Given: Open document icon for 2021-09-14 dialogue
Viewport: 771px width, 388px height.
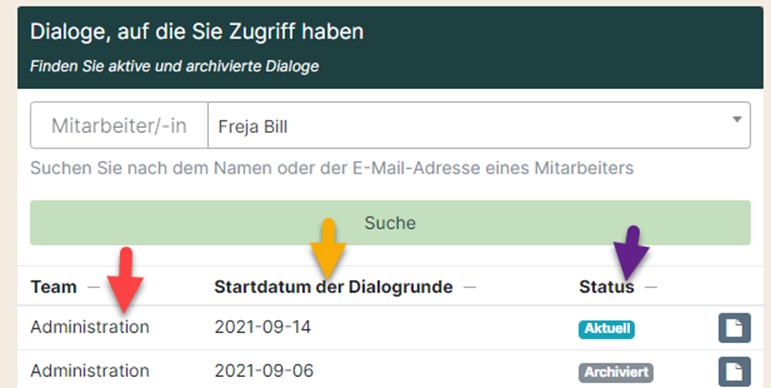Looking at the screenshot, I should point(734,328).
